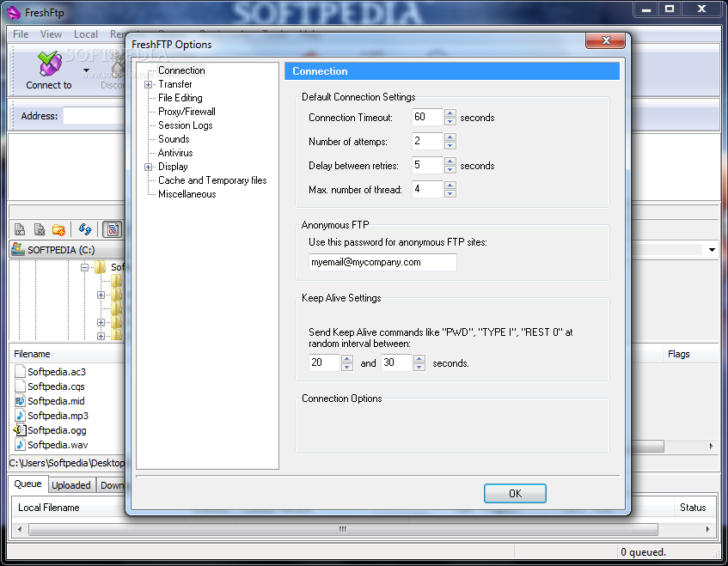This screenshot has width=728, height=566.
Task: Click the queue horizontal scrollbar thumb
Action: pyautogui.click(x=343, y=529)
